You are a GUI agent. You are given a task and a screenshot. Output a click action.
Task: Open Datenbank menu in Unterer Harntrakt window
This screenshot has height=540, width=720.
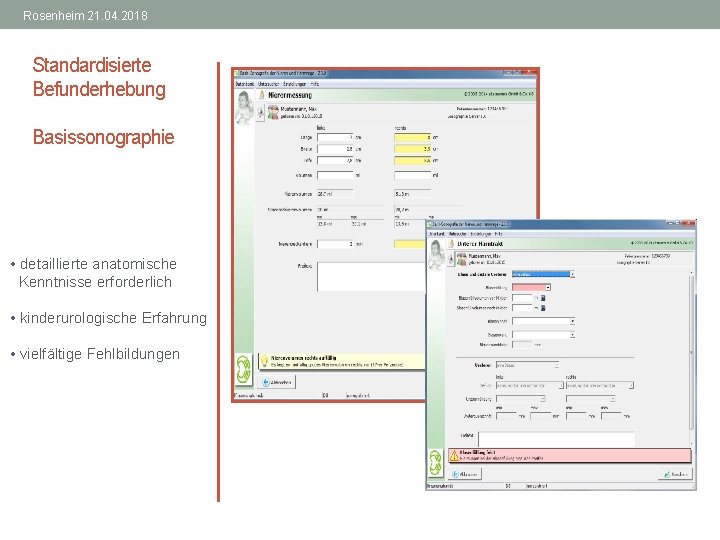(437, 234)
